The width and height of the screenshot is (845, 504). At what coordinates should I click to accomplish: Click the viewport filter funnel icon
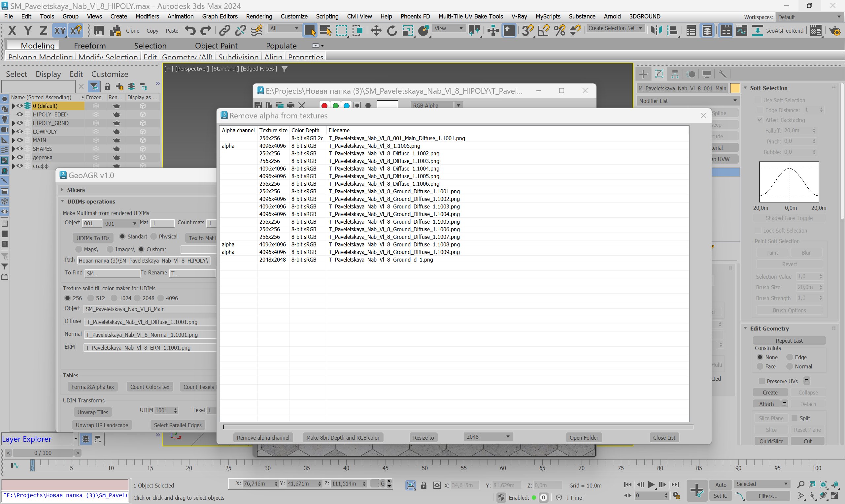point(285,69)
